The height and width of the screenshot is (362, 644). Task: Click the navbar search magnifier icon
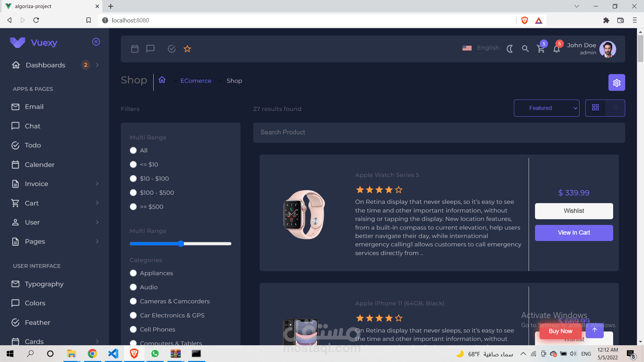[525, 49]
